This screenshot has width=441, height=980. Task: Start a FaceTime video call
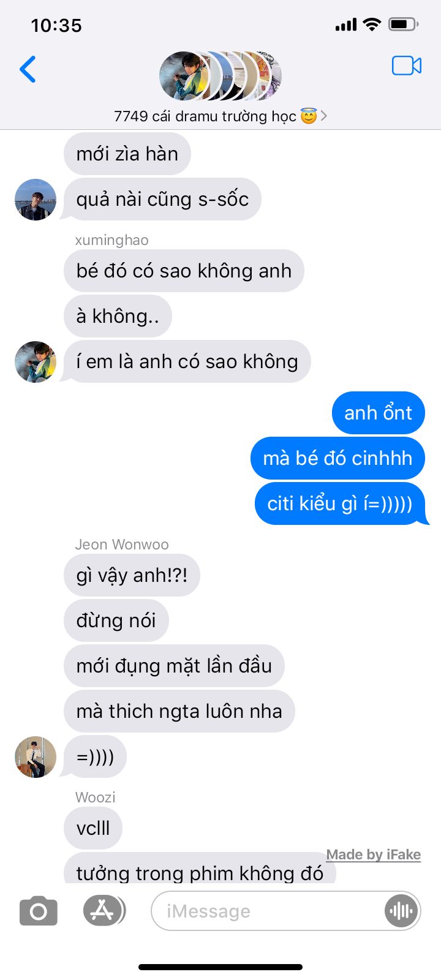[407, 66]
